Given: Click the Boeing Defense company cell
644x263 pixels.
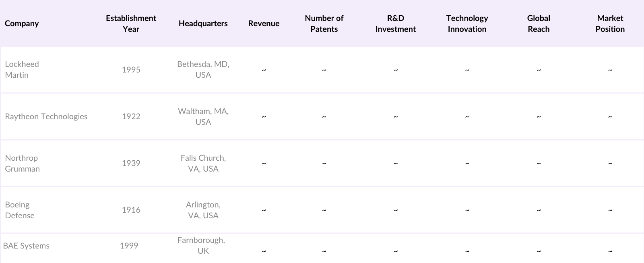Looking at the screenshot, I should (20, 210).
